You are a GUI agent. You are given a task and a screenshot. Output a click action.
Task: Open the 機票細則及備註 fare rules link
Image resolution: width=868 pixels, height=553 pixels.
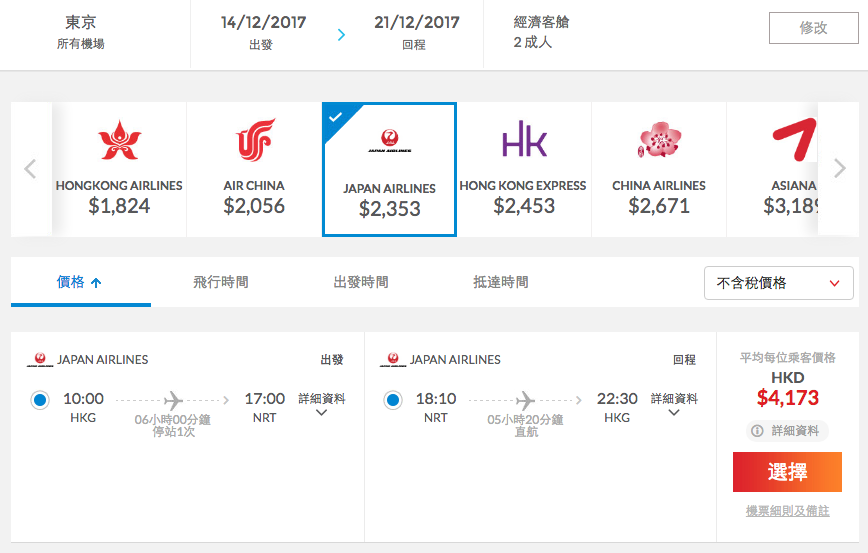click(x=787, y=511)
